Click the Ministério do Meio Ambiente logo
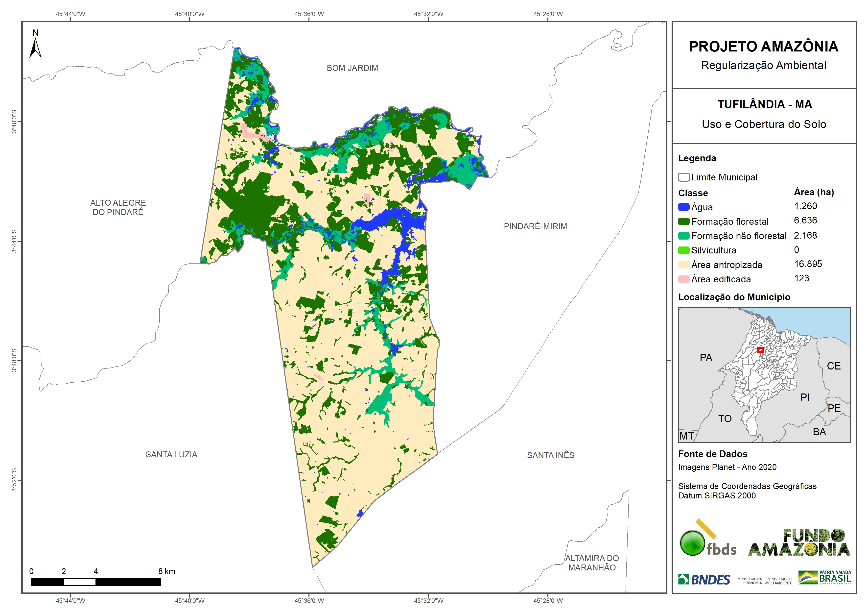 [x=778, y=581]
